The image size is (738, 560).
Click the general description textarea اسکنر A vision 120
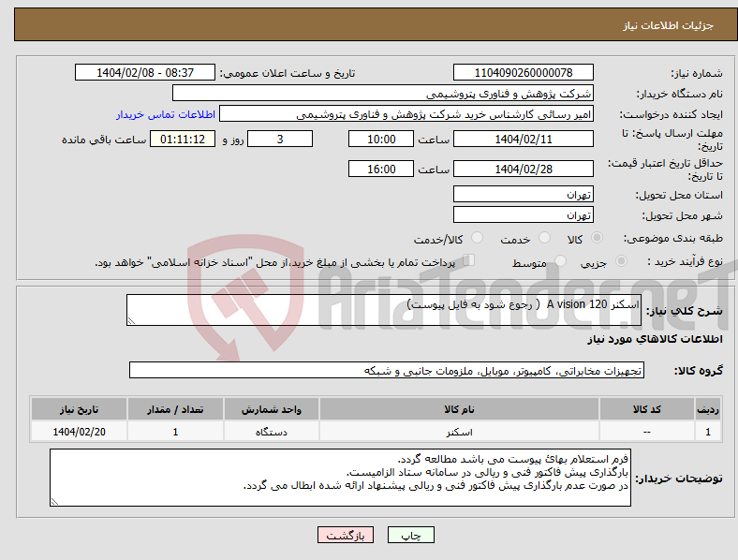pos(384,310)
